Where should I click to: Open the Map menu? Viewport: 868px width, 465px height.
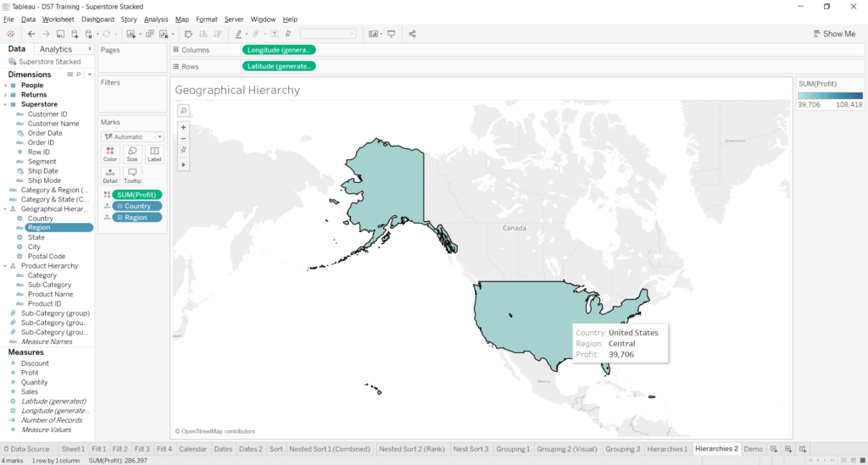[x=182, y=19]
